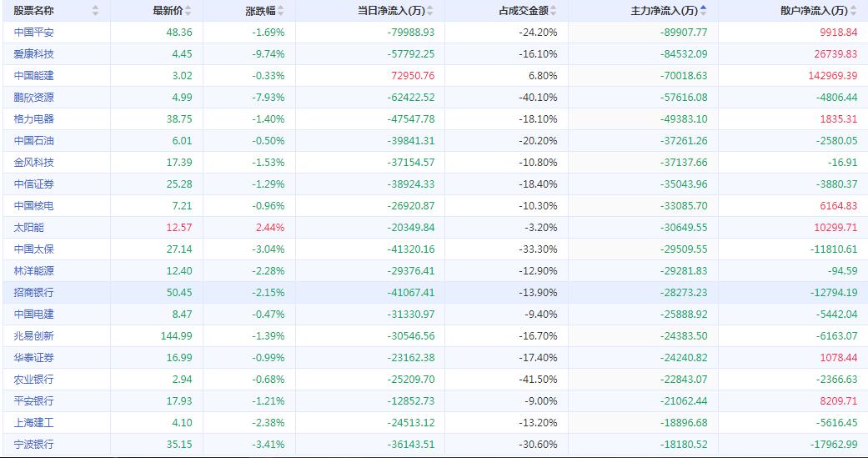The width and height of the screenshot is (868, 458).
Task: Click the 占成交金额 header text
Action: click(524, 11)
